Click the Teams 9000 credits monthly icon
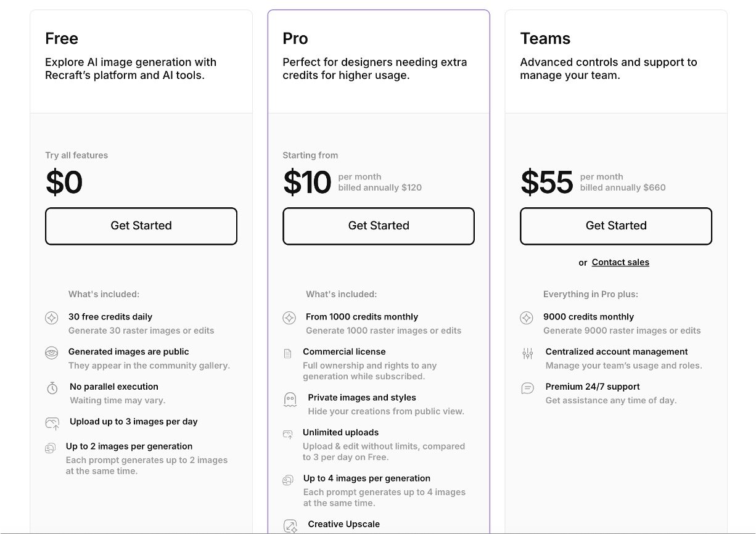The height and width of the screenshot is (534, 756). pyautogui.click(x=527, y=318)
